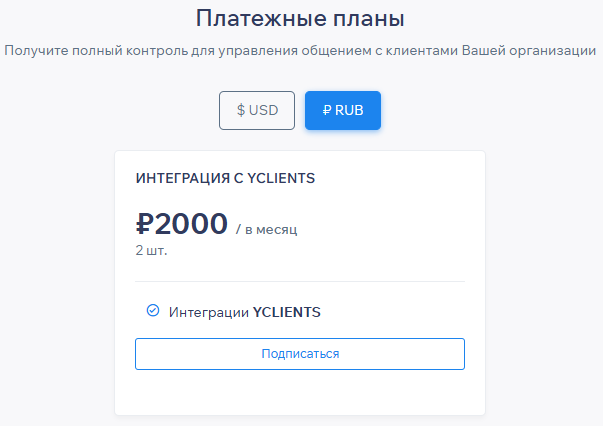Click the ₽ symbol in the 2000 price
Screen dimensions: 603x426
[145, 225]
